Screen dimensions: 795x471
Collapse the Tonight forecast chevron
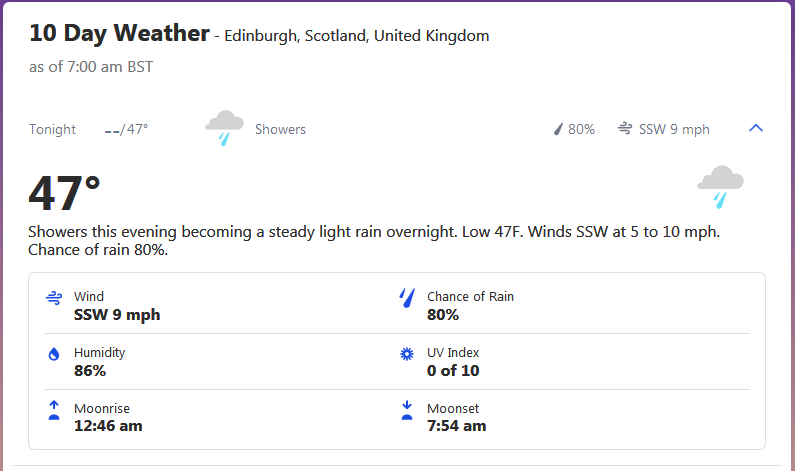click(756, 128)
